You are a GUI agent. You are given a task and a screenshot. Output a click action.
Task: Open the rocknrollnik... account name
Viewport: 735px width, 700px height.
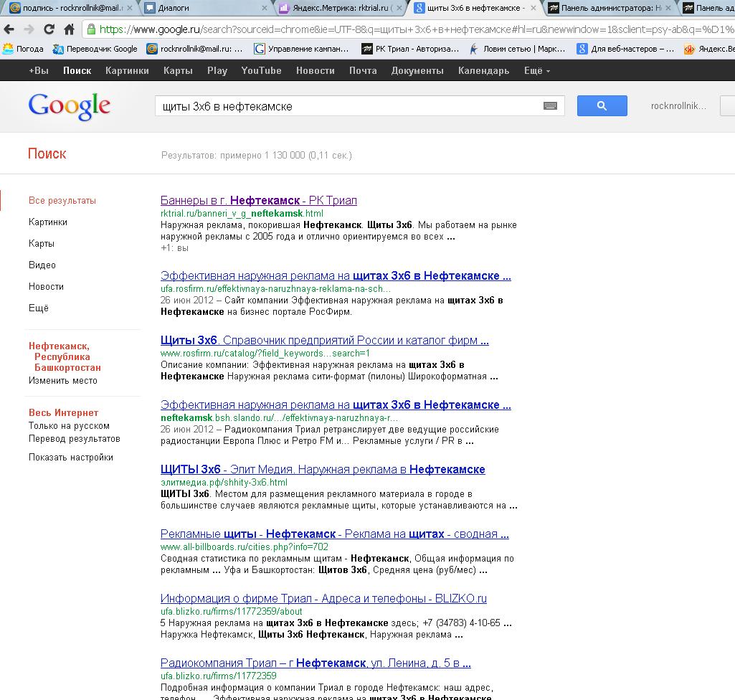[678, 106]
